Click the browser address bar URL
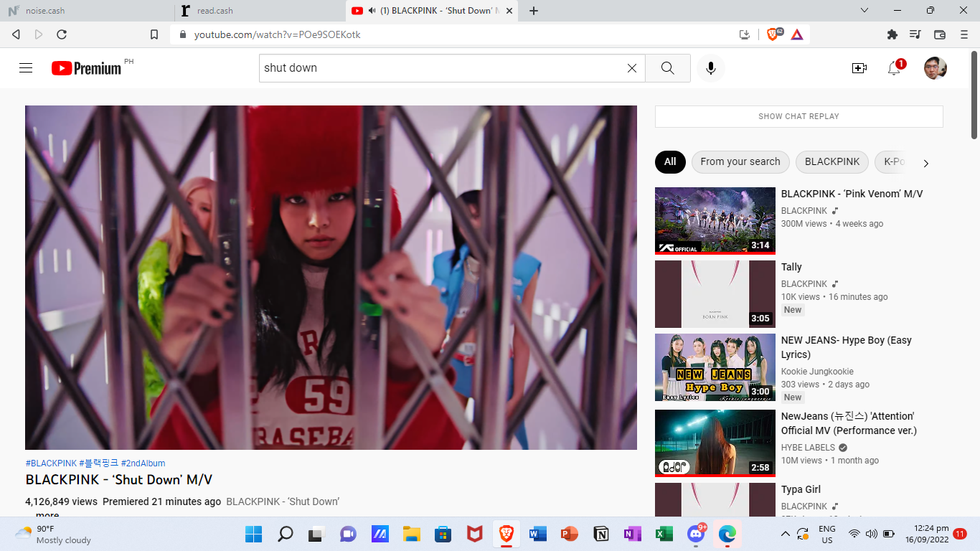 pyautogui.click(x=277, y=34)
